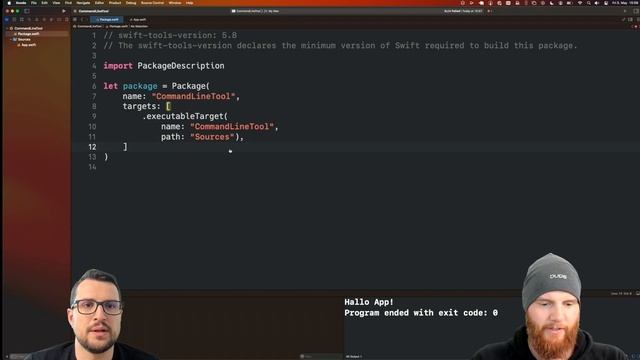Click the exit code console line

421,313
